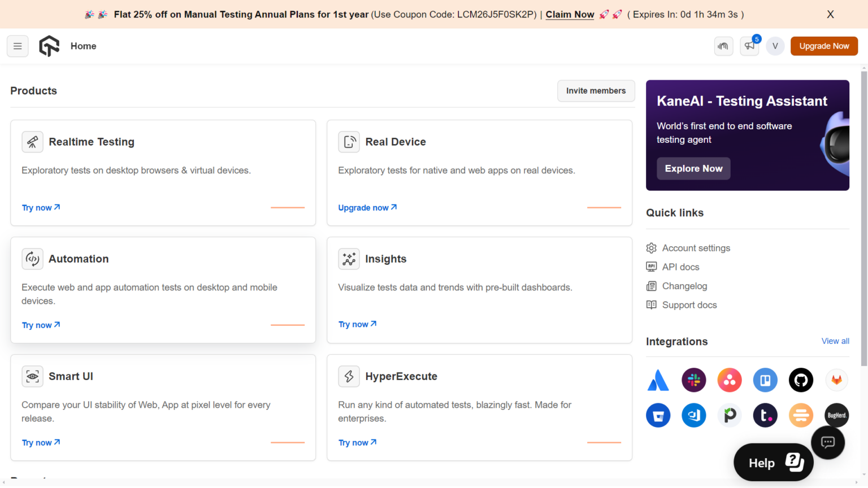Viewport: 868px width, 488px height.
Task: Dismiss the coupon promo banner
Action: [830, 15]
